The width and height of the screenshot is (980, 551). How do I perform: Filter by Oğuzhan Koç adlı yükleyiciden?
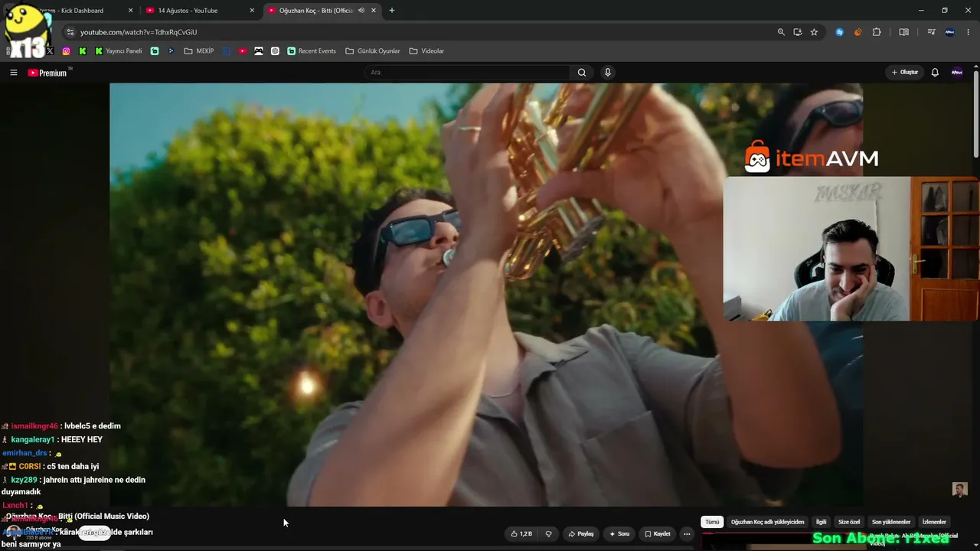point(768,522)
